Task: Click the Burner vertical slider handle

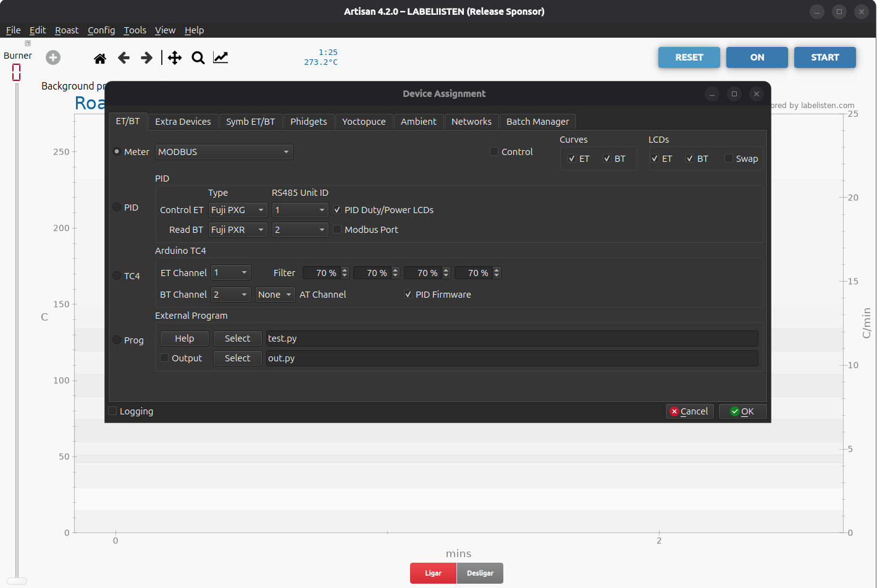Action: [x=17, y=581]
